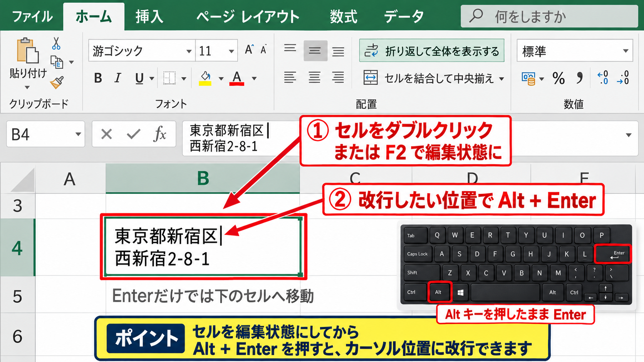Increase decimal places
The image size is (644, 362).
coord(603,78)
